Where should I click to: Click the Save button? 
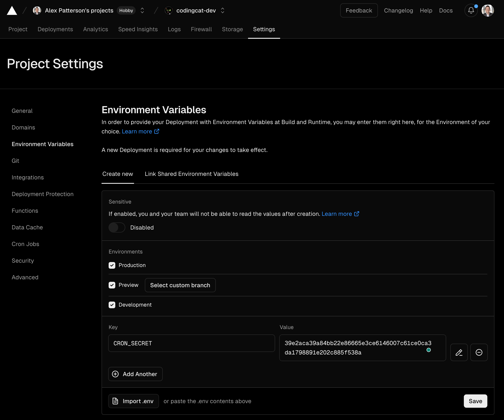(x=475, y=401)
